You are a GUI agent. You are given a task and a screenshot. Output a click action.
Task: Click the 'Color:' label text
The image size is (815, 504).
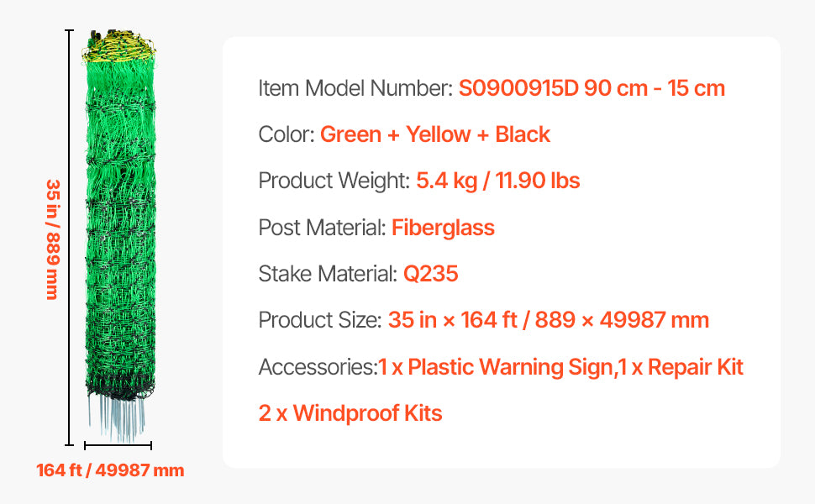tap(287, 134)
